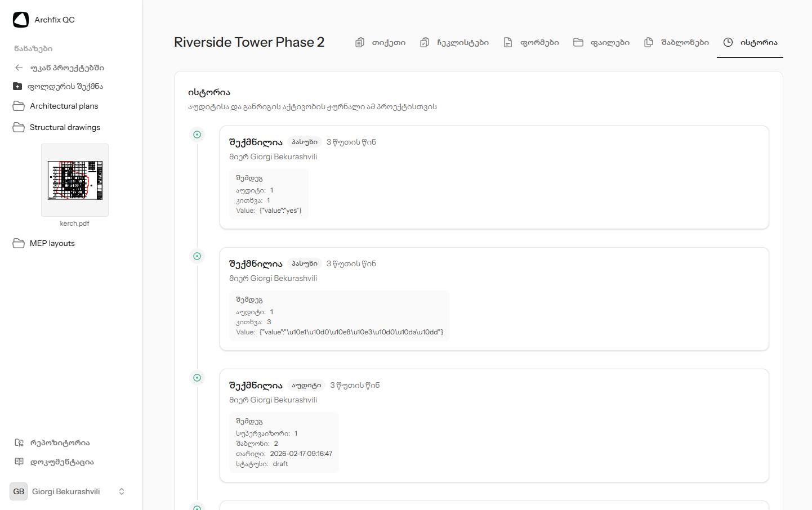Click the Archfix QC logo icon
812x510 pixels.
[21, 20]
